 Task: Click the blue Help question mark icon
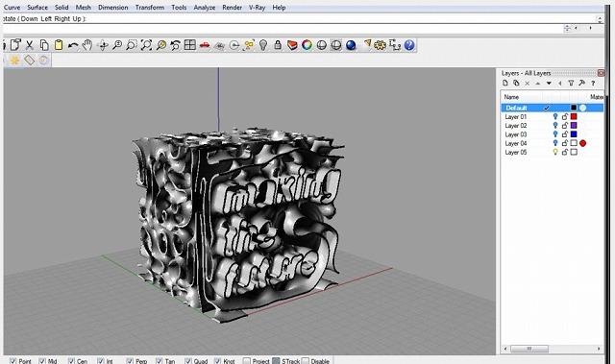coord(409,45)
